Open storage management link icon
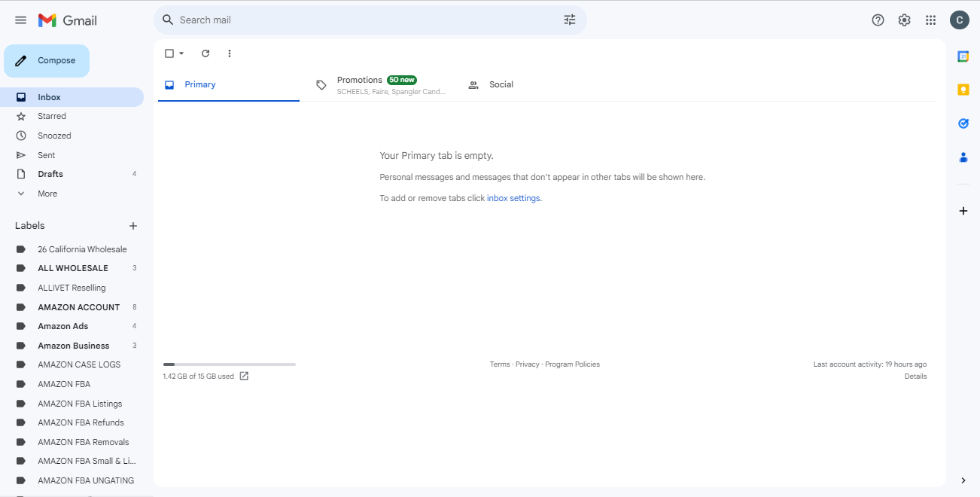This screenshot has height=497, width=980. (244, 376)
